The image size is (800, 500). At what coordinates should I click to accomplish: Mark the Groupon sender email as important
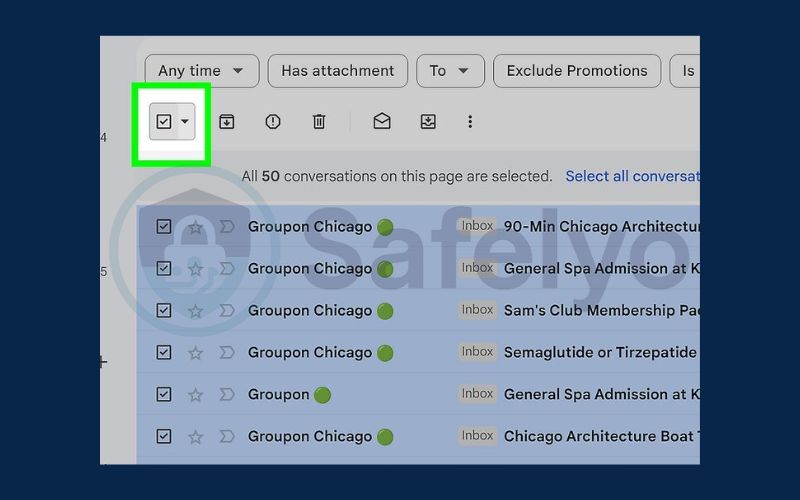tap(227, 394)
